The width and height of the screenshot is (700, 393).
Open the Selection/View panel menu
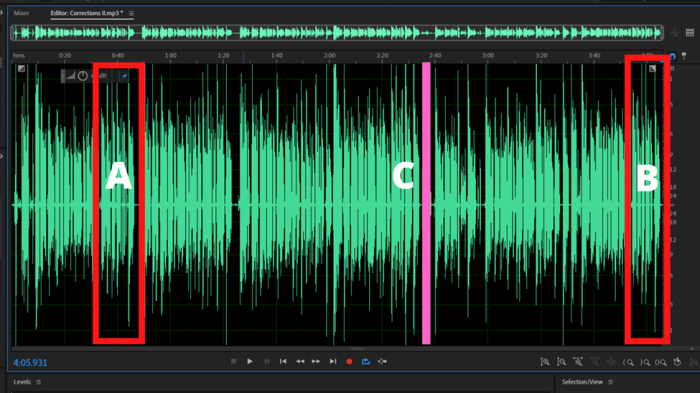[611, 382]
